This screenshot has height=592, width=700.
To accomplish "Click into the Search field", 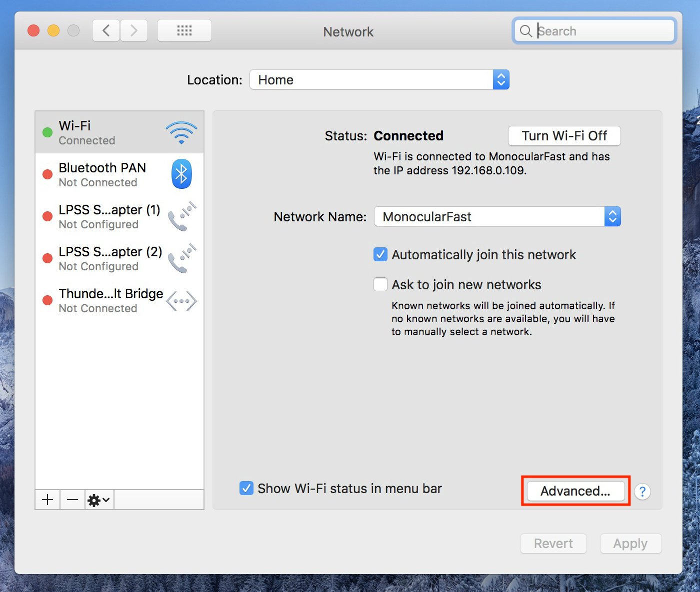I will pyautogui.click(x=594, y=31).
